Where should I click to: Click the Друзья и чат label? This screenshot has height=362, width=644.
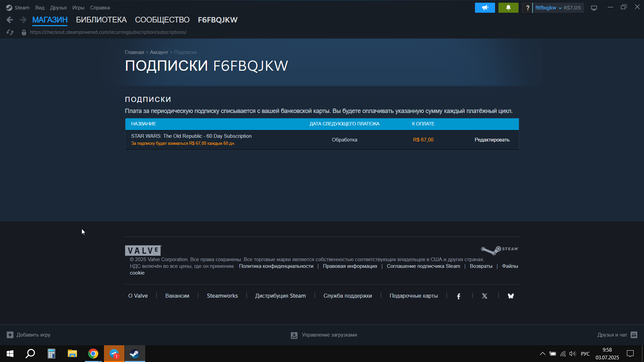(x=612, y=335)
